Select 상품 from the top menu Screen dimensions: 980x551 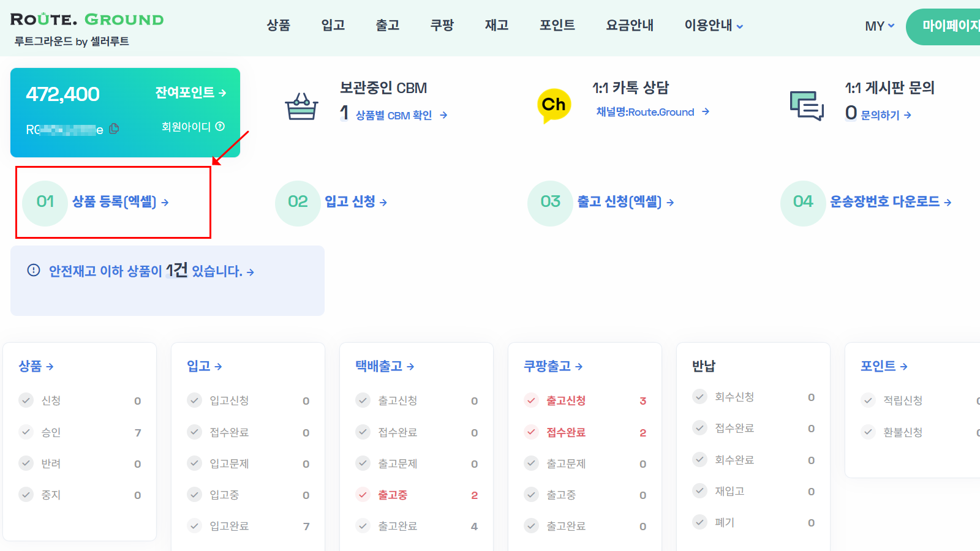pos(278,24)
